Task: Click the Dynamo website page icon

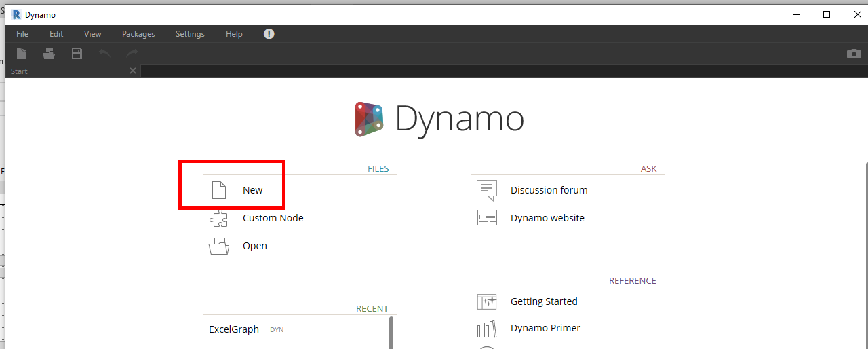Action: pos(487,218)
